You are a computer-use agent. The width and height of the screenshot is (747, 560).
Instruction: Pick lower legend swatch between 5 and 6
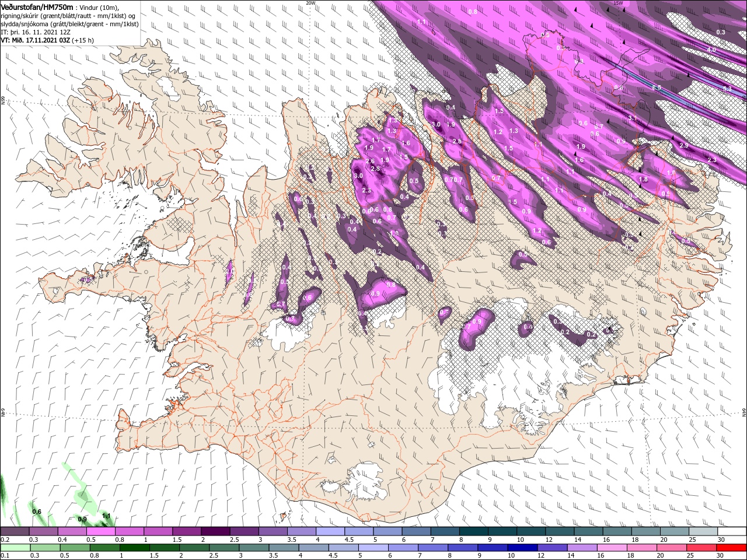372,547
